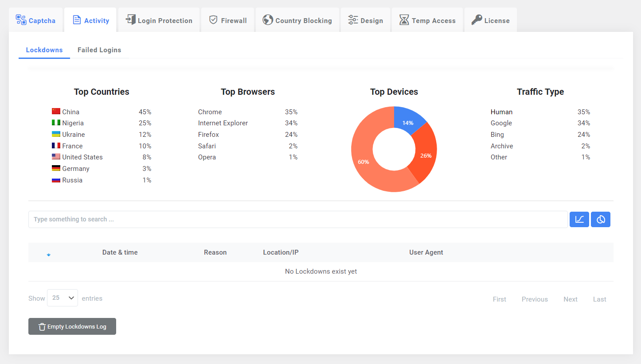
Task: Open the Design tab
Action: [x=365, y=20]
